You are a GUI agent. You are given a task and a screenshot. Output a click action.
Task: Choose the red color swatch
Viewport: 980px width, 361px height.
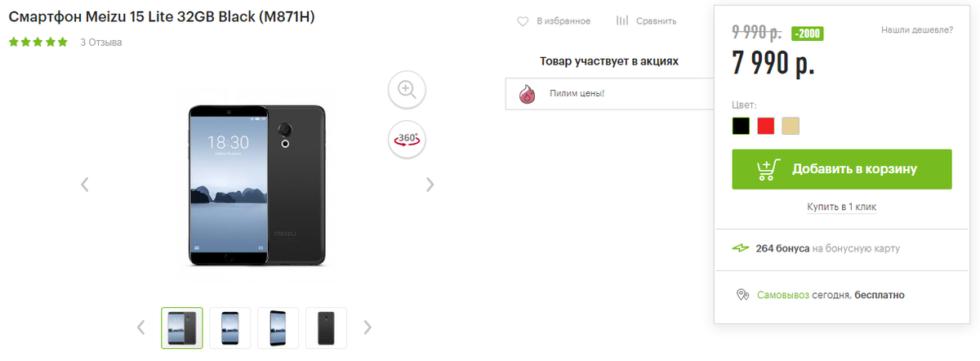pyautogui.click(x=765, y=126)
